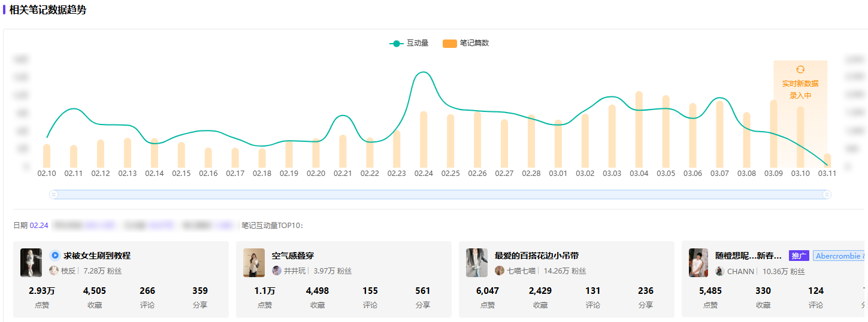Open 空气感叠穿 note thumbnail

pos(254,263)
